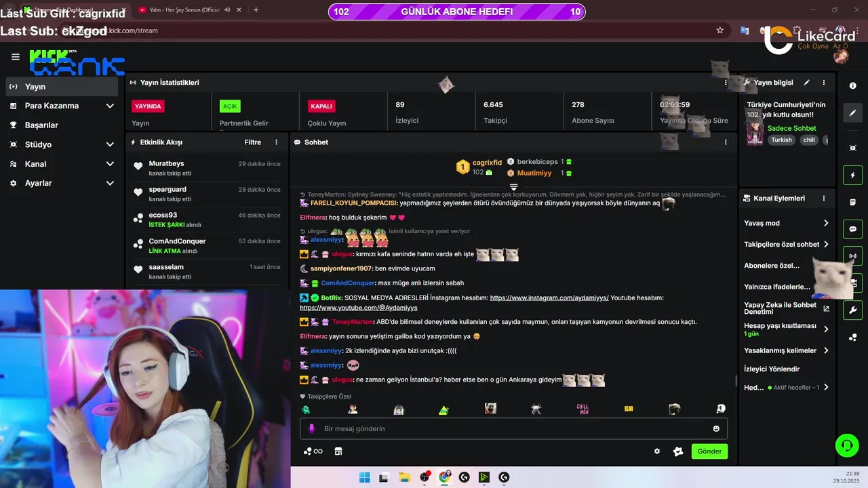Click the document notes icon in right sidebar
Image resolution: width=868 pixels, height=488 pixels.
click(853, 202)
